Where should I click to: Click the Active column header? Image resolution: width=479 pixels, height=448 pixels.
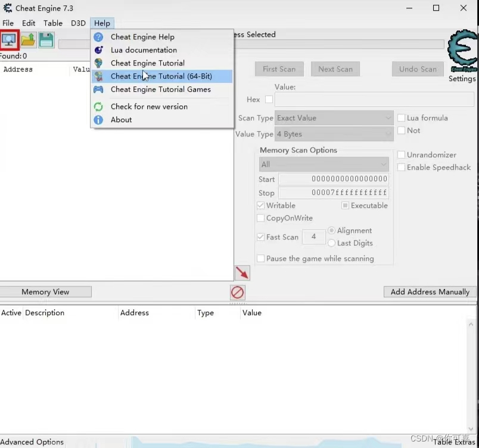pyautogui.click(x=11, y=313)
